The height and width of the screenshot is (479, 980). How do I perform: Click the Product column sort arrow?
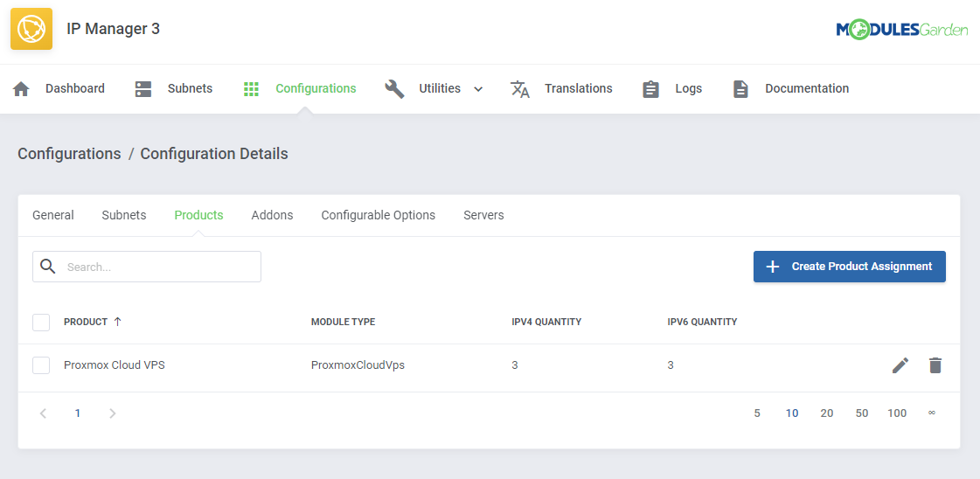tap(117, 322)
